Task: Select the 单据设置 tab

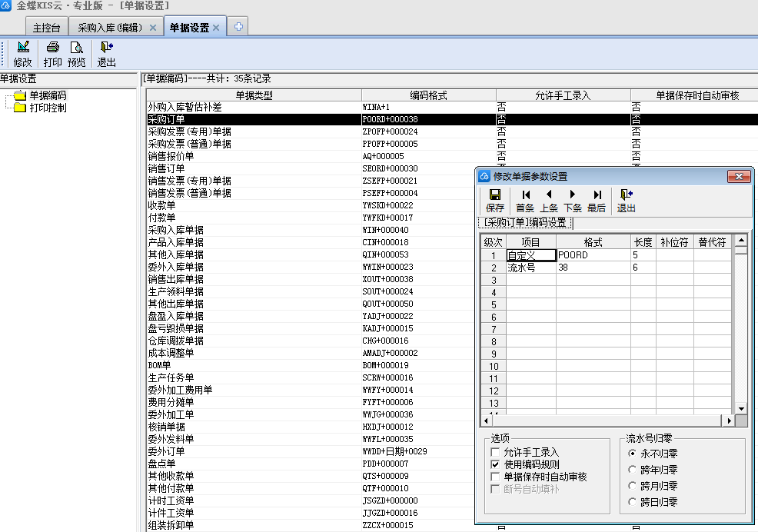Action: tap(189, 28)
